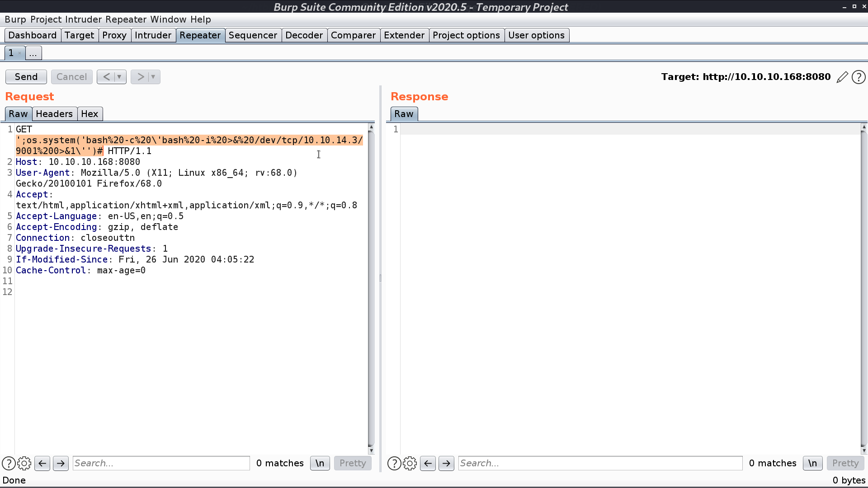Toggle Pretty formatting in response pane
The image size is (868, 488).
tap(845, 463)
